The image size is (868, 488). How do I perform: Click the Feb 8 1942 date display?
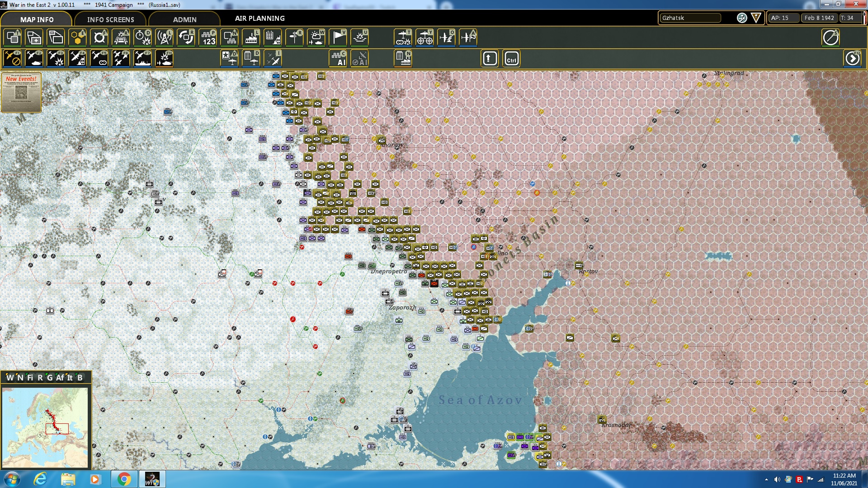click(819, 18)
